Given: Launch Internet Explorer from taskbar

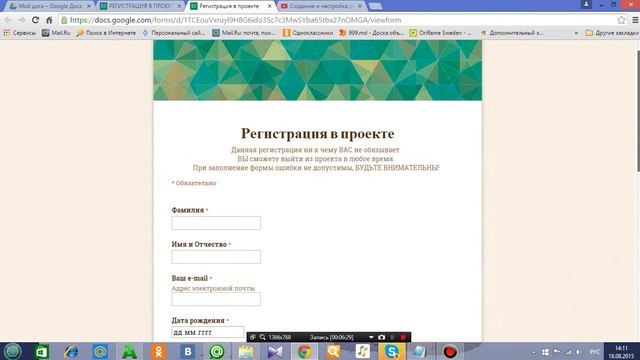Looking at the screenshot, I should [71, 351].
